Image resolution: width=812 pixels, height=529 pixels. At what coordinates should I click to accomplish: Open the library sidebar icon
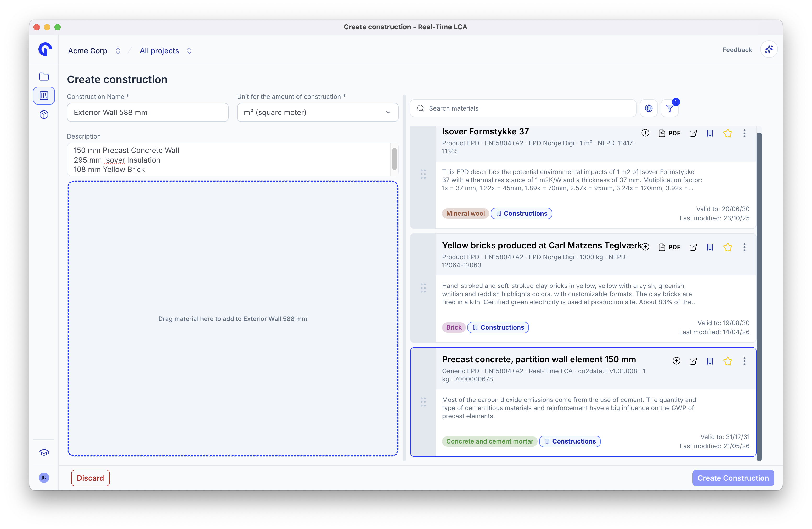(x=44, y=95)
